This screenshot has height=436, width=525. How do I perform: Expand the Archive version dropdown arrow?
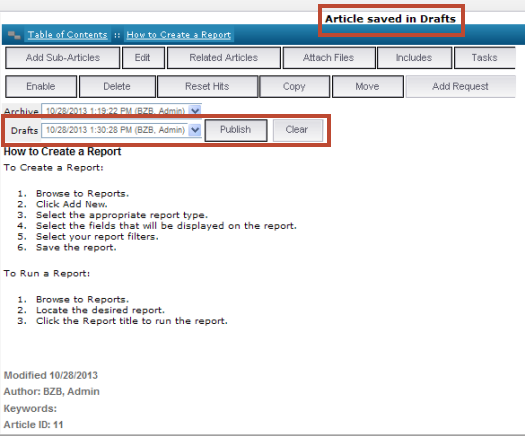pyautogui.click(x=195, y=110)
